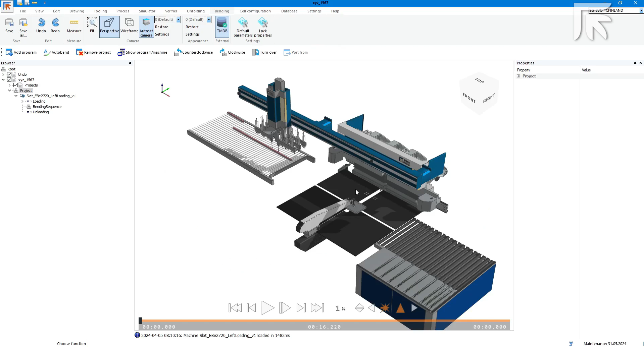This screenshot has width=644, height=347.
Task: Expand the Project property row
Action: tap(518, 76)
